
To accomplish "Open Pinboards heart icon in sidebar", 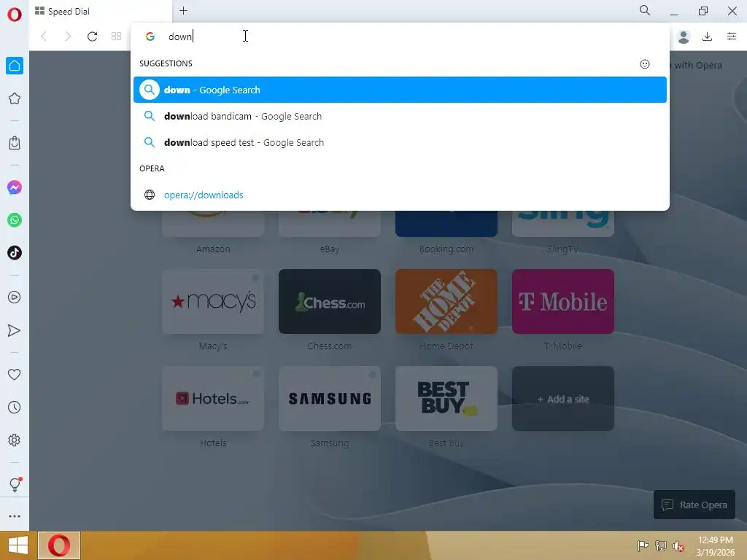I will coord(15,375).
